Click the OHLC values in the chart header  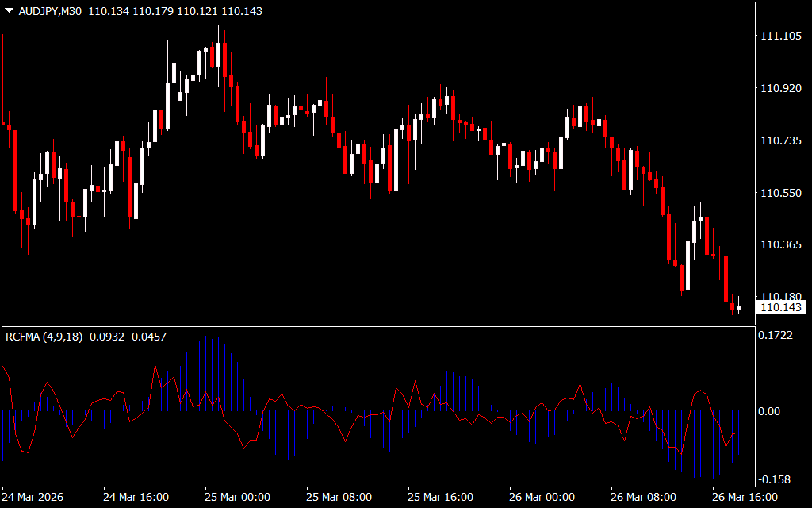pyautogui.click(x=175, y=12)
